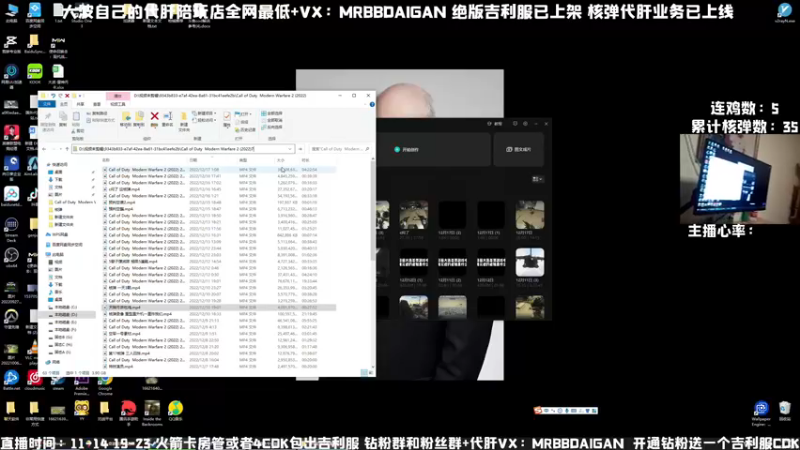The image size is (800, 450).
Task: Go up one folder level in Explorer
Action: tap(67, 149)
